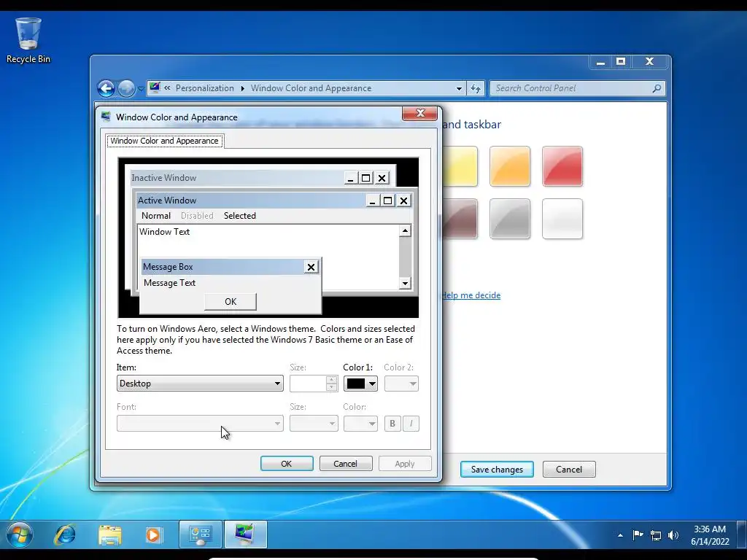Open the network status tray icon
Viewport: 747px width, 560px height.
click(656, 535)
